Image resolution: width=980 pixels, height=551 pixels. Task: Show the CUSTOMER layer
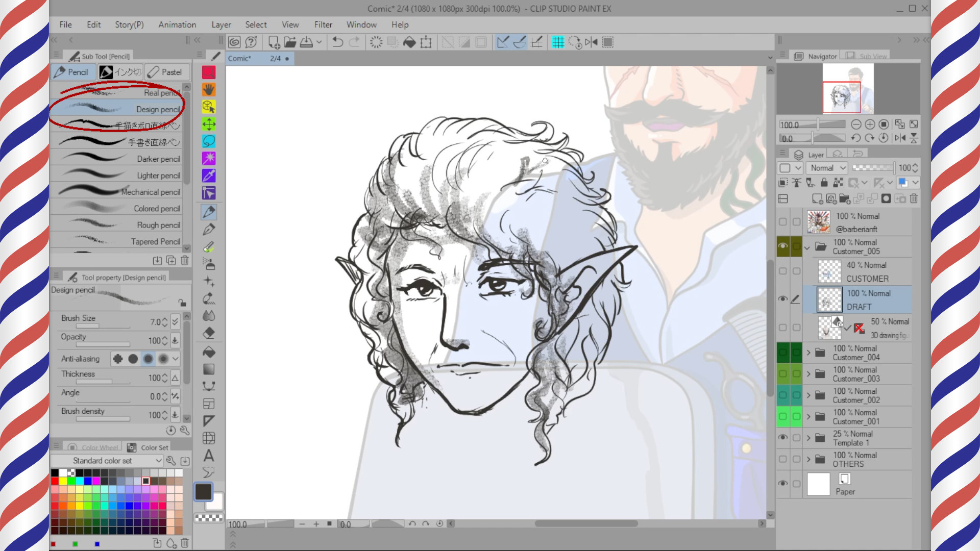782,271
